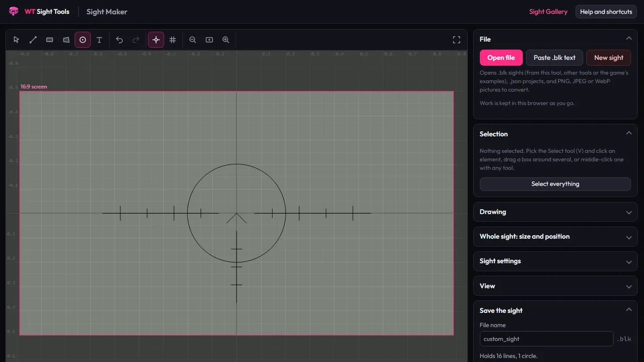Click the Open file button
The height and width of the screenshot is (362, 644).
pos(501,58)
